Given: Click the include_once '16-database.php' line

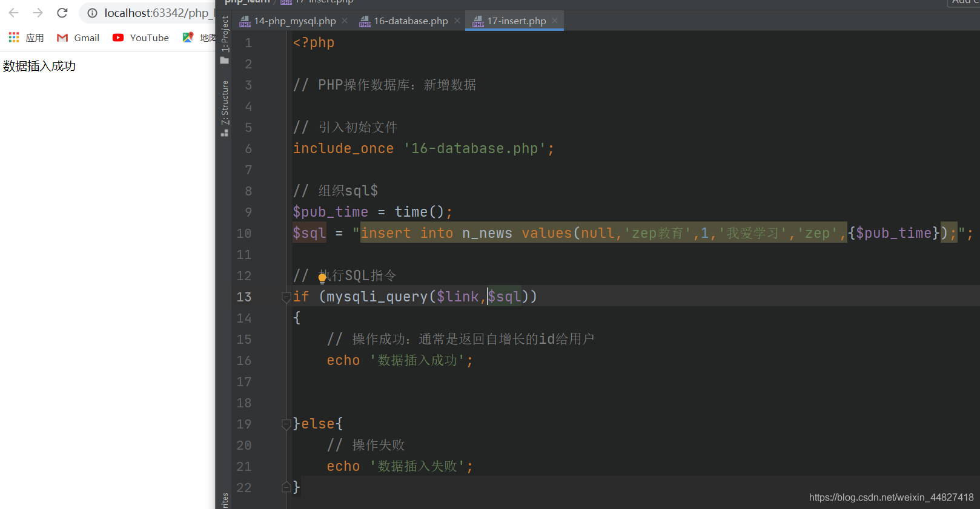Looking at the screenshot, I should point(423,149).
